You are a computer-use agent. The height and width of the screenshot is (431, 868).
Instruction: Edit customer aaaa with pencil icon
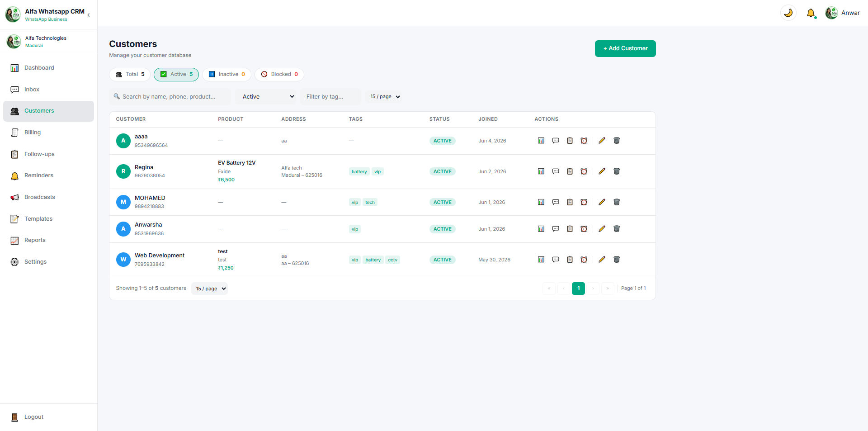point(602,141)
